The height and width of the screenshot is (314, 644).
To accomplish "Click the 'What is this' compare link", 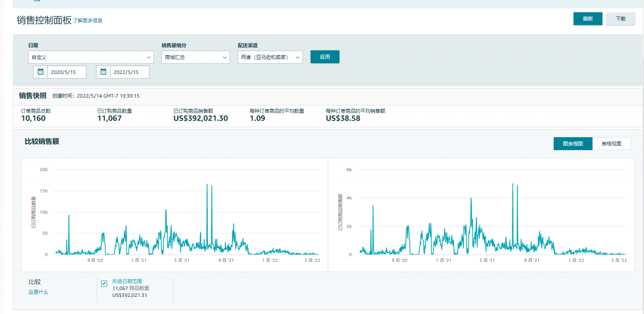I will point(38,292).
